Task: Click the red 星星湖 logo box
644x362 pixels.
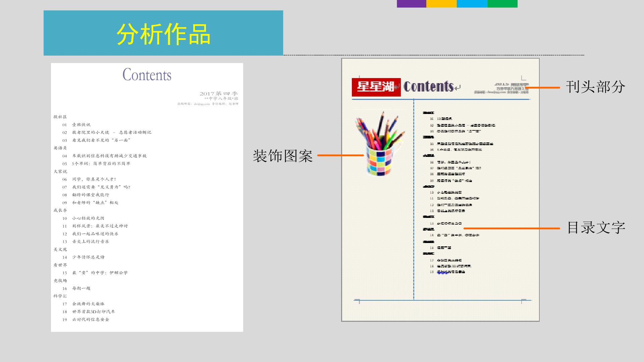Action: pyautogui.click(x=376, y=87)
